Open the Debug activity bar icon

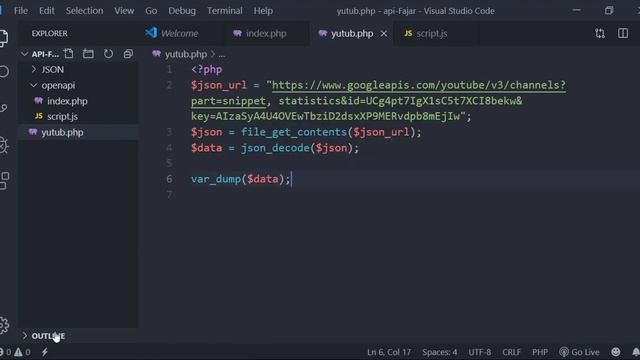point(4,144)
